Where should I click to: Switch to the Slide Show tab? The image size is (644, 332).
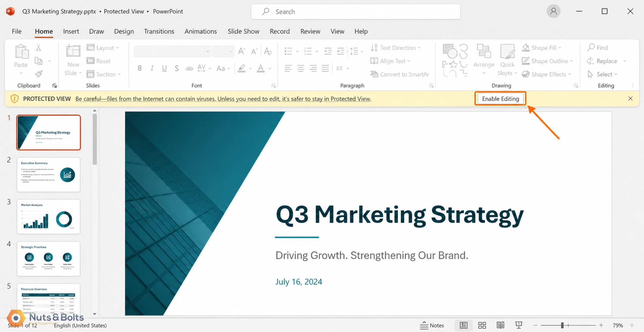click(243, 31)
